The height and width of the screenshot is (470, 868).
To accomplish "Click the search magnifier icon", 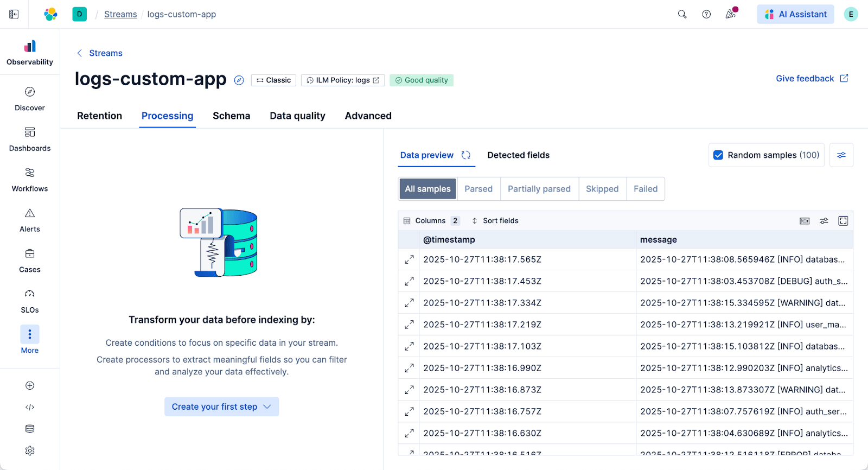I will point(682,14).
